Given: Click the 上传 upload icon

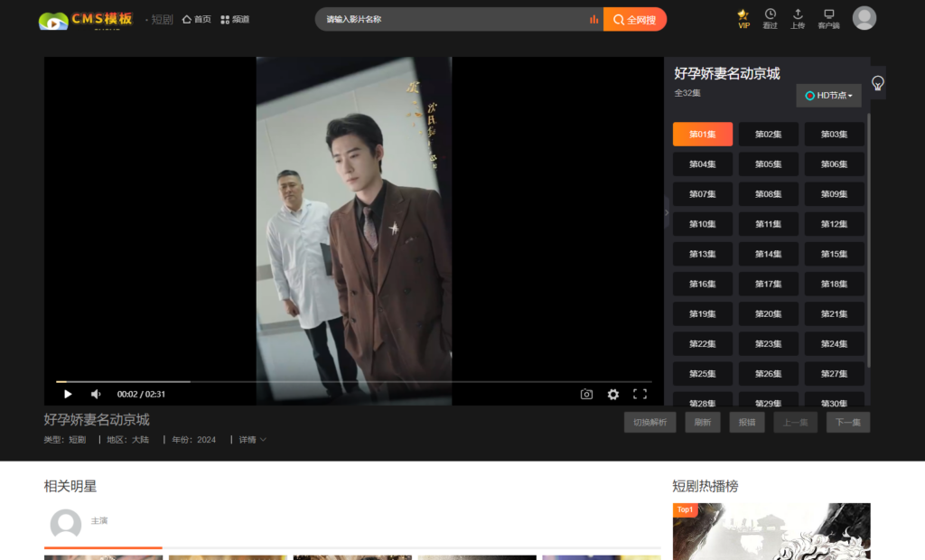Looking at the screenshot, I should [798, 19].
